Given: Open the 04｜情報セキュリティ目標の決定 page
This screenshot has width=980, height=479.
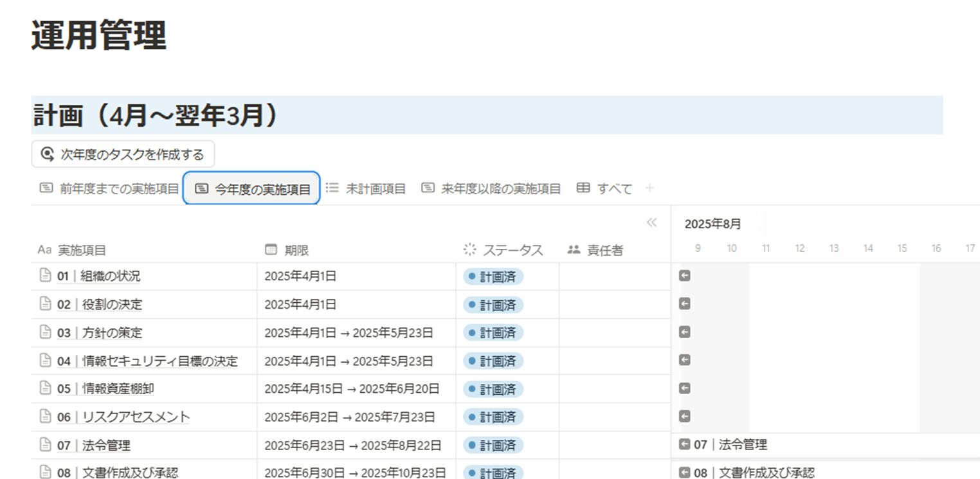Looking at the screenshot, I should pos(147,361).
